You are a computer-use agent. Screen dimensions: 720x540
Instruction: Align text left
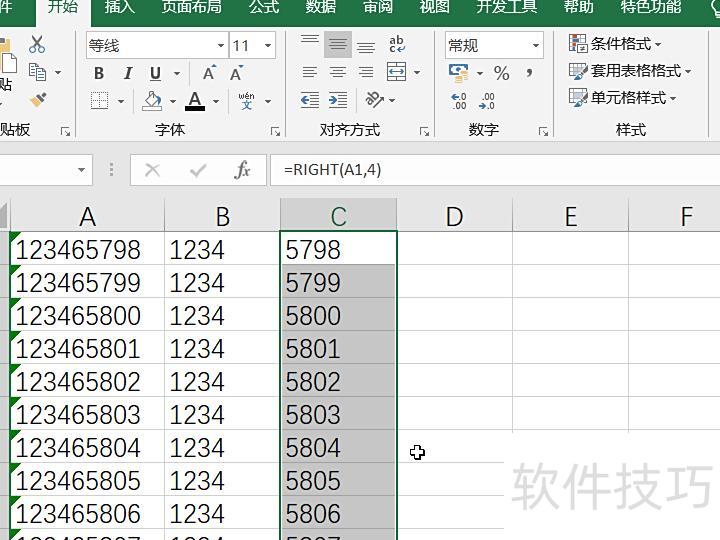pos(310,72)
